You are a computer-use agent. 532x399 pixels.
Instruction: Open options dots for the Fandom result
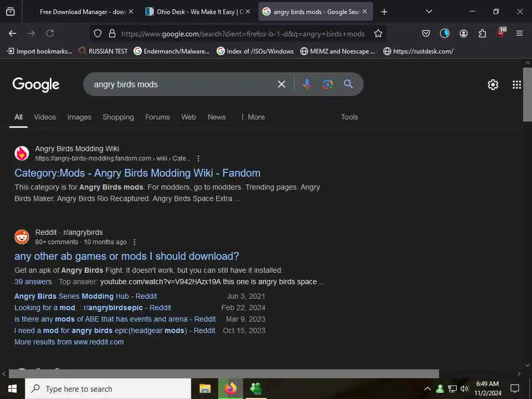coord(198,158)
